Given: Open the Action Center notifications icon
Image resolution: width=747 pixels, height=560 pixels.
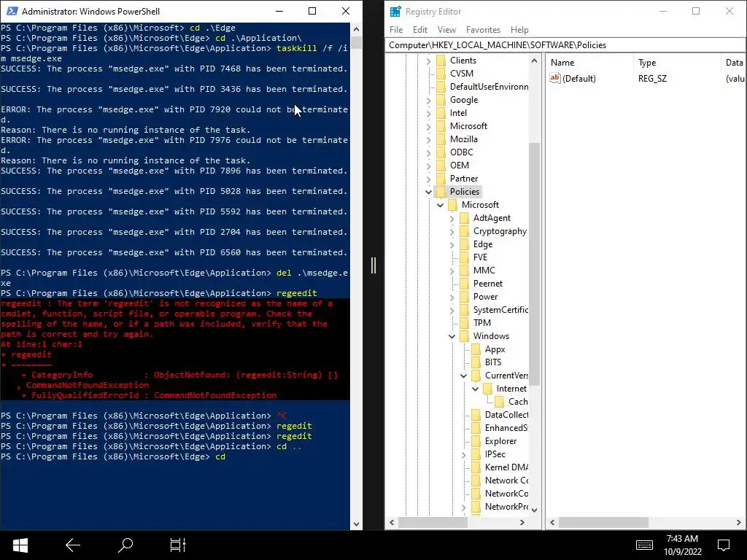Looking at the screenshot, I should [x=724, y=545].
